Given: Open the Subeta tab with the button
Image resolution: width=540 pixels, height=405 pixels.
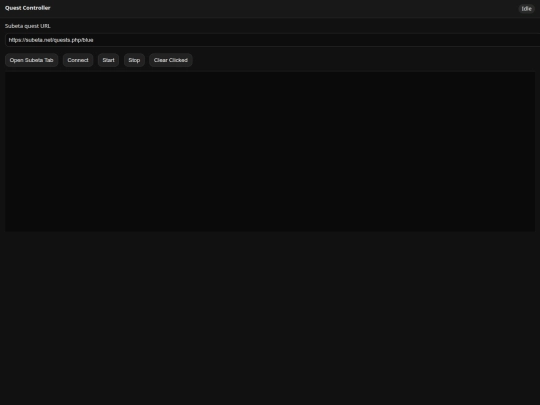Looking at the screenshot, I should point(31,60).
